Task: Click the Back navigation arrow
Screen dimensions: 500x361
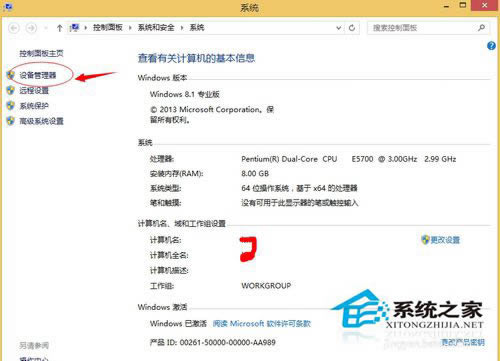Action: (x=14, y=28)
